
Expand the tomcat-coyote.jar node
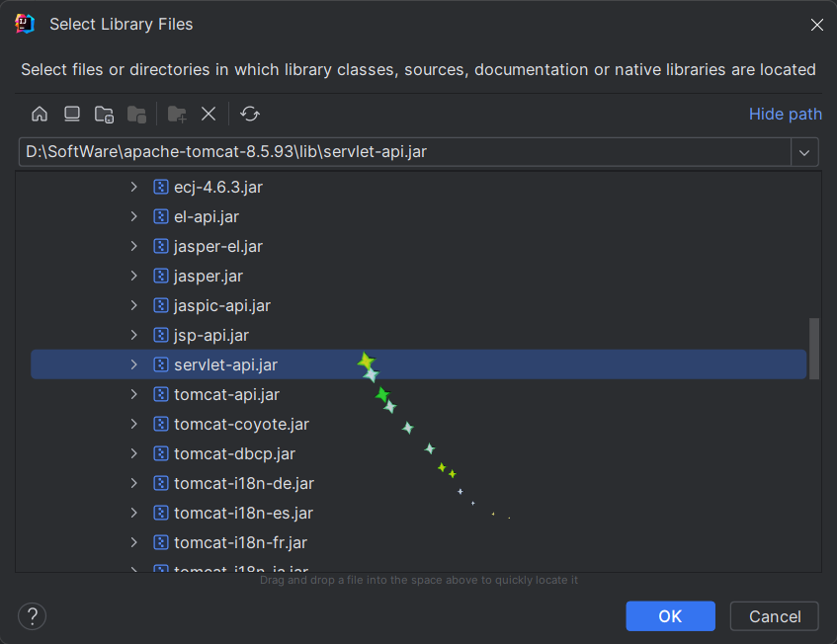click(134, 424)
